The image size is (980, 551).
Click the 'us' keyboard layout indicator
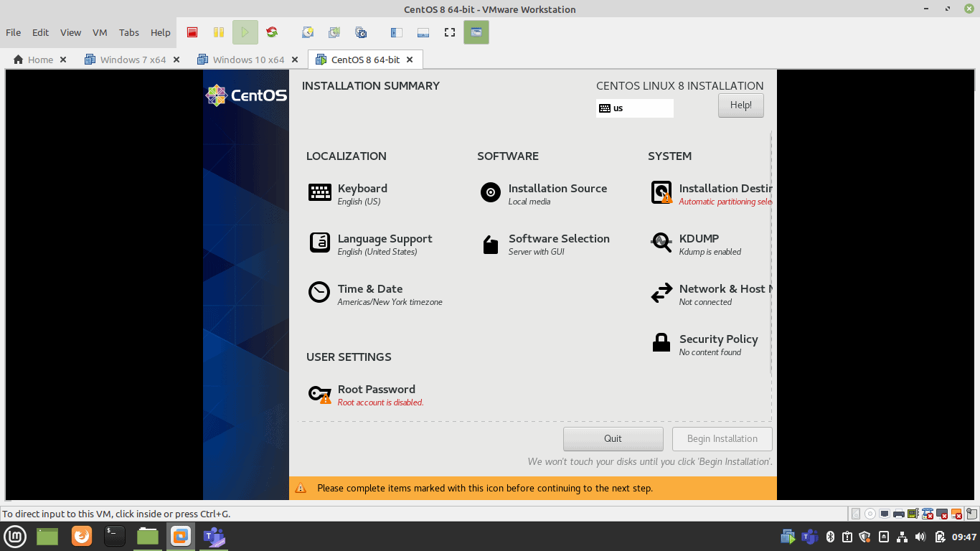click(635, 108)
